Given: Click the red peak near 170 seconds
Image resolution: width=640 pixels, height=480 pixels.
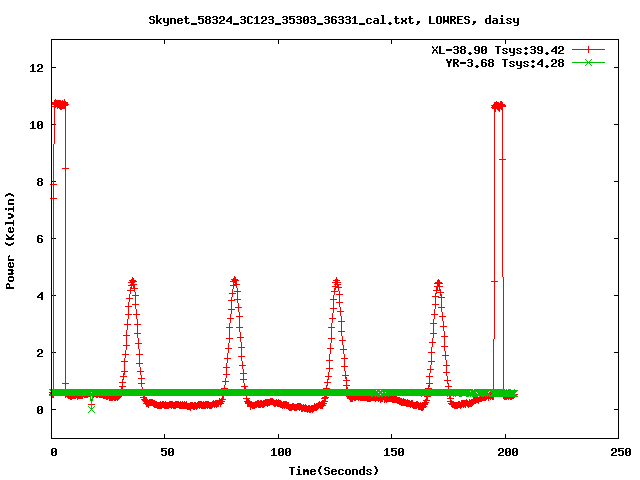Looking at the screenshot, I should (x=438, y=284).
